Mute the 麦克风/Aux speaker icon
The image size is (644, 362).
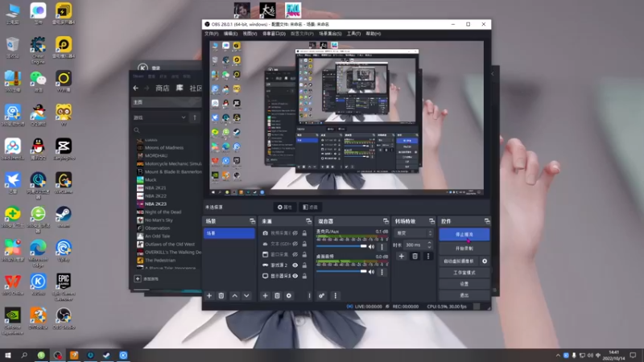(x=371, y=247)
